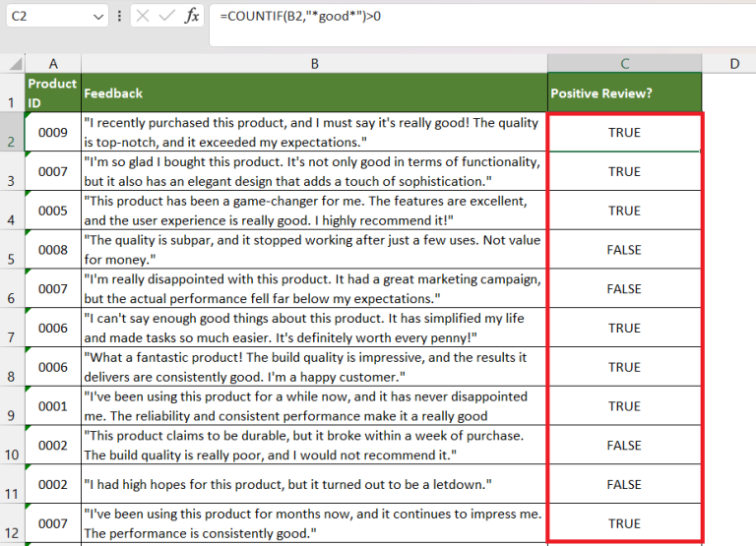Screen dimensions: 756x546
Task: Select the column C header
Action: [x=624, y=63]
